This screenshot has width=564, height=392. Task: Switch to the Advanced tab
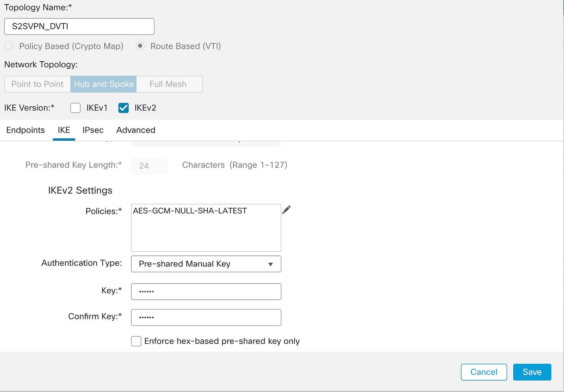136,130
